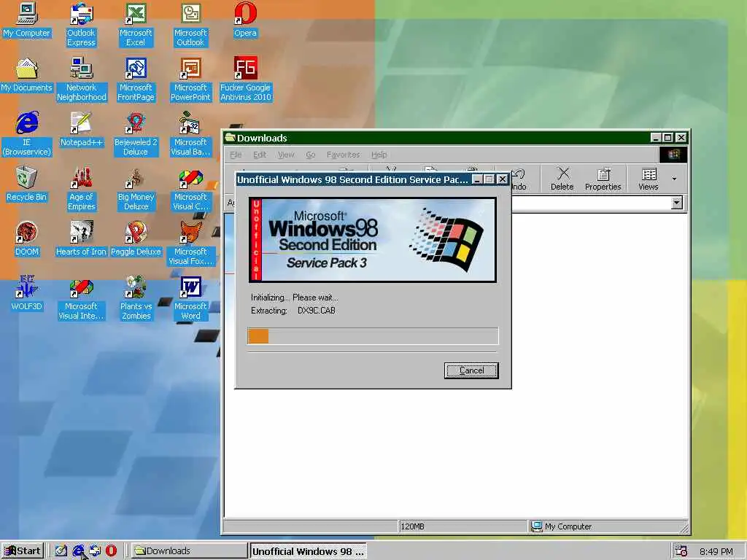Launch DOOM desktop shortcut
This screenshot has width=747, height=560.
[x=27, y=238]
